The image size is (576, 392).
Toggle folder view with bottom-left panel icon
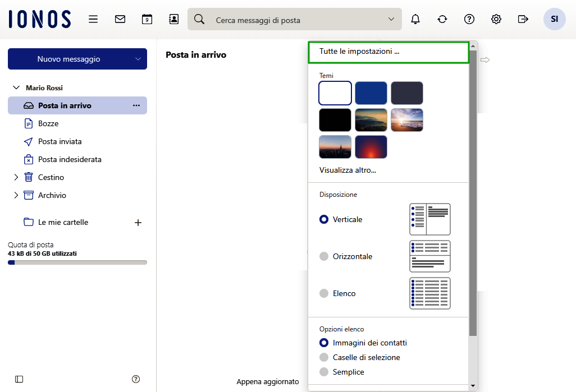tap(19, 379)
